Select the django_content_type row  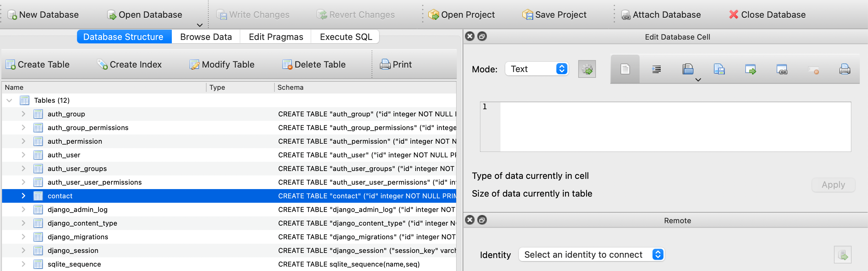(229, 223)
